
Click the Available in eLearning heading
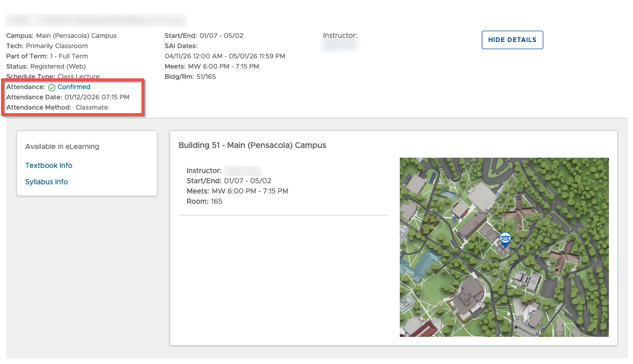tap(62, 146)
